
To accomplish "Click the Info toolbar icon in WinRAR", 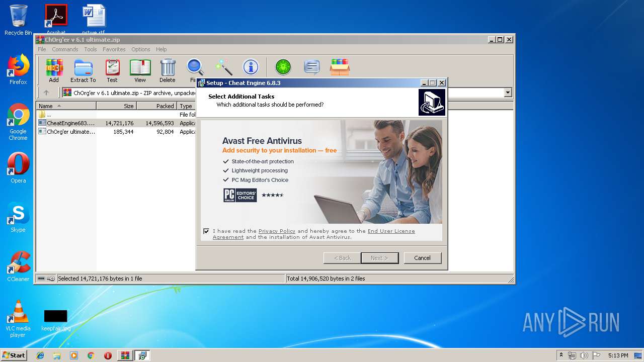I will coord(251,67).
